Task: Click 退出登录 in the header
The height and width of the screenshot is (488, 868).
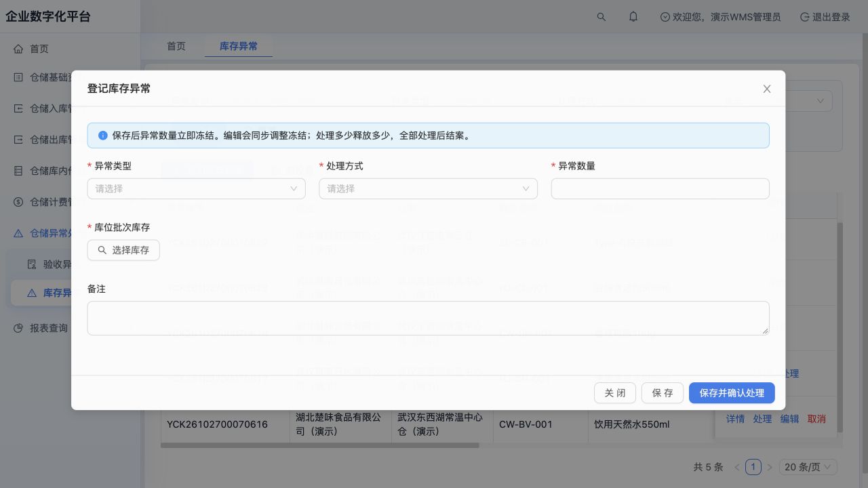Action: [825, 17]
